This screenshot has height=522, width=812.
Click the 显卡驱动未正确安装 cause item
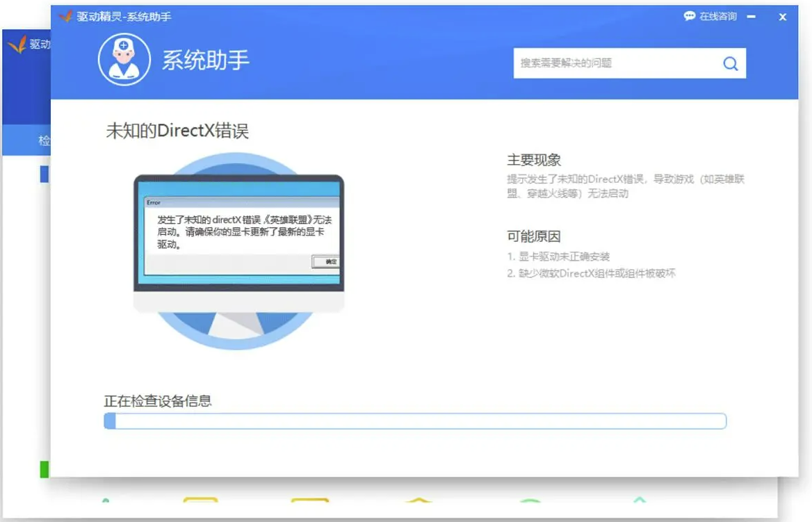[558, 256]
